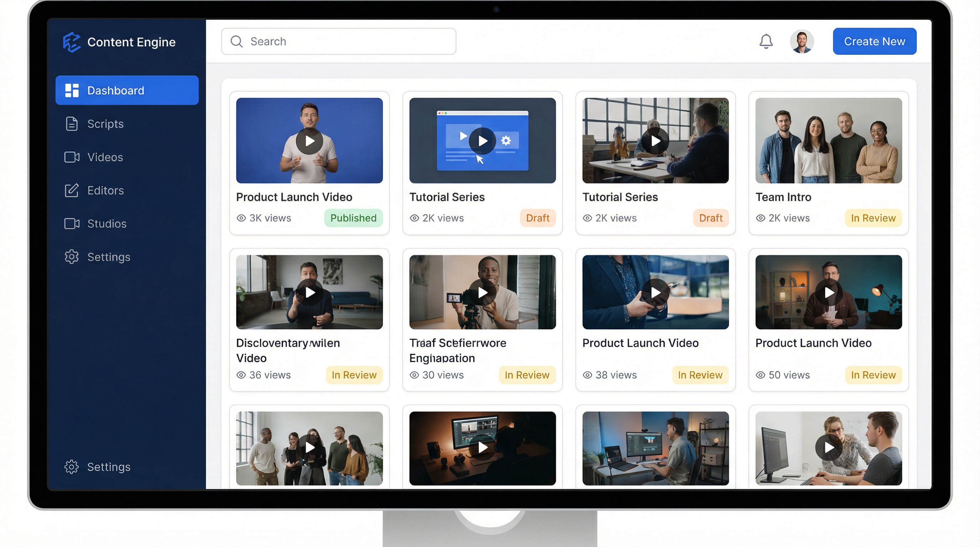Click the Draft badge on Tutorial Series
Screen dimensions: 980x547
(x=538, y=218)
